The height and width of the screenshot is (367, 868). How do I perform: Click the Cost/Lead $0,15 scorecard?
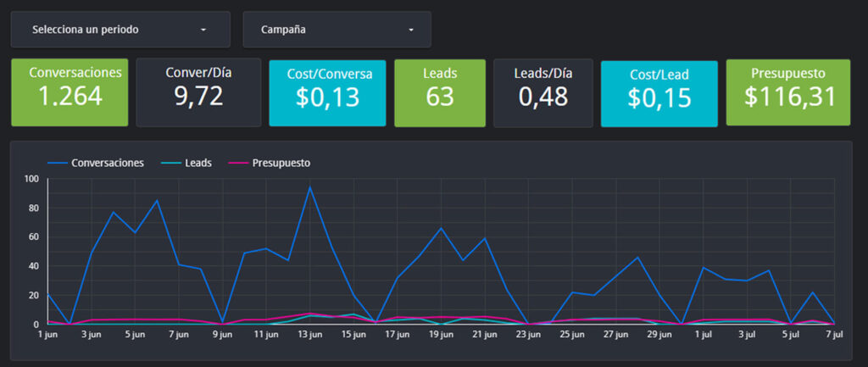coord(659,93)
